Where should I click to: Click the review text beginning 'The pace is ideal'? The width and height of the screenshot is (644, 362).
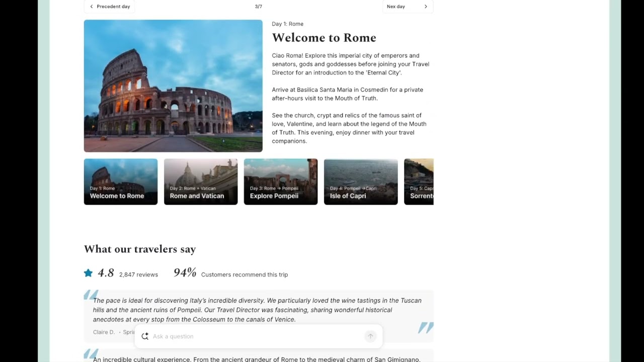coord(257,310)
